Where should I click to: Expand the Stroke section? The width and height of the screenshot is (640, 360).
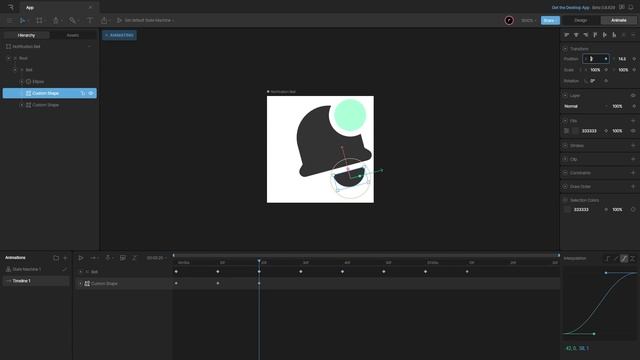click(x=565, y=146)
